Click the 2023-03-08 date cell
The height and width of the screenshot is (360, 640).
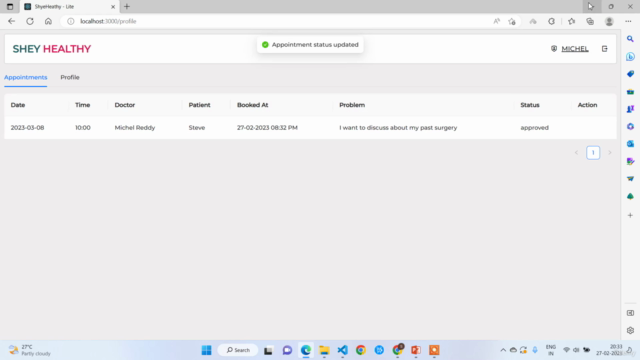tap(27, 128)
